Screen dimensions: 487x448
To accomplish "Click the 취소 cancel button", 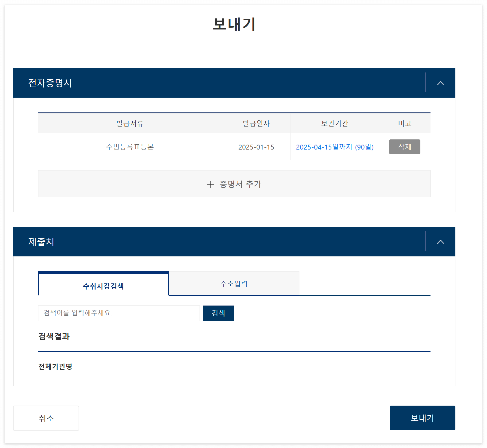I will [x=46, y=418].
